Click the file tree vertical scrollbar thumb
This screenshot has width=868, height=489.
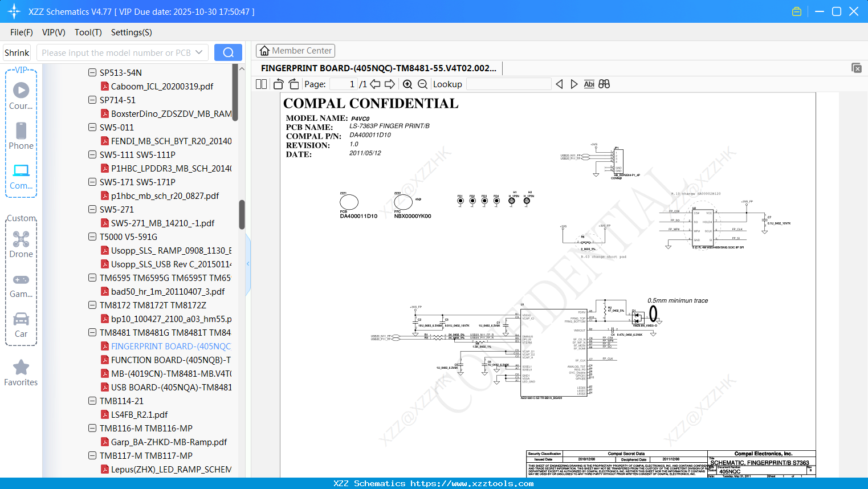click(242, 214)
